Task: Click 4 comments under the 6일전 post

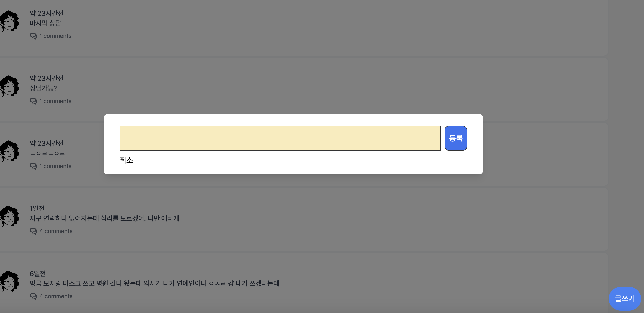Action: coord(56,296)
